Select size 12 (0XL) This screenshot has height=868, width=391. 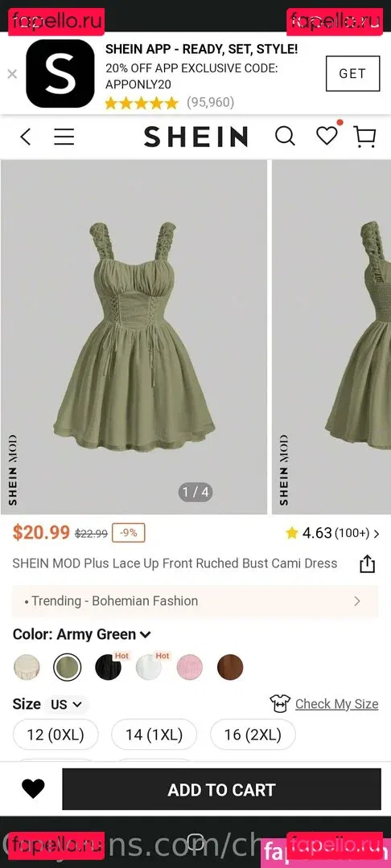(x=56, y=735)
